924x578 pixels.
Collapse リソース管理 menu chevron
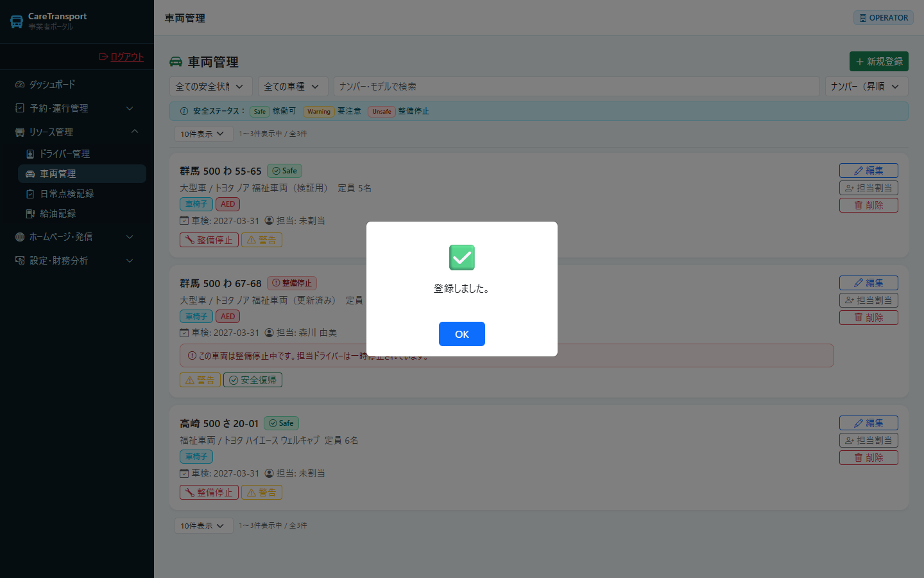135,132
